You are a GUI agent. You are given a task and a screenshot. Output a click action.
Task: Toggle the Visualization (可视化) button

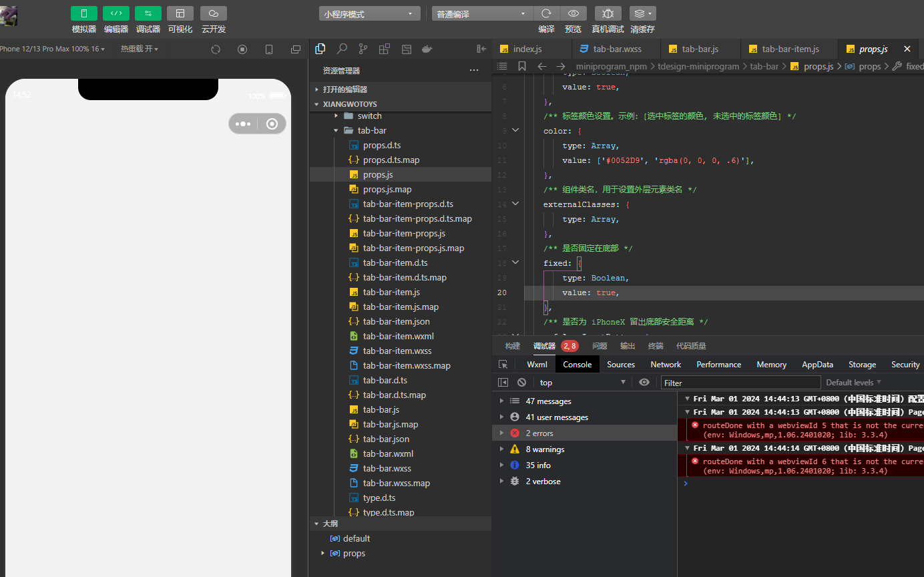(x=180, y=13)
